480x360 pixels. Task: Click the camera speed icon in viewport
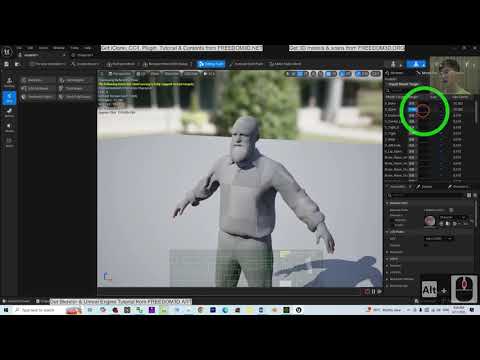[x=376, y=74]
